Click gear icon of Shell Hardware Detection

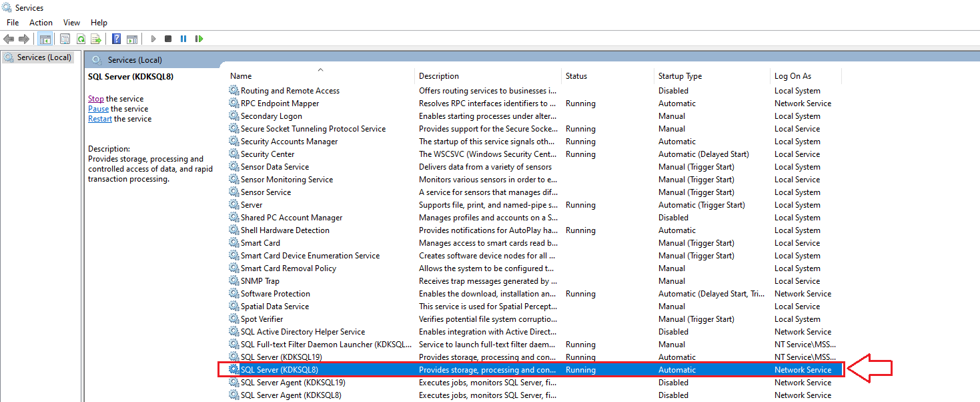233,230
